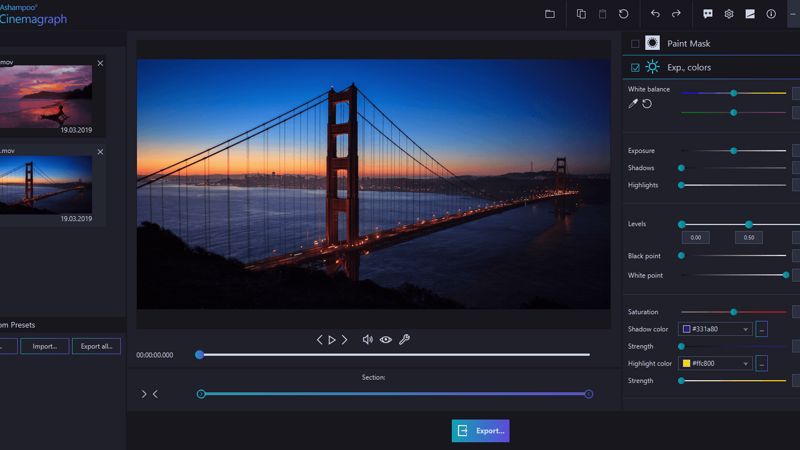Screen dimensions: 800x450
Task: Click the Paint Mask panel label
Action: [x=688, y=43]
